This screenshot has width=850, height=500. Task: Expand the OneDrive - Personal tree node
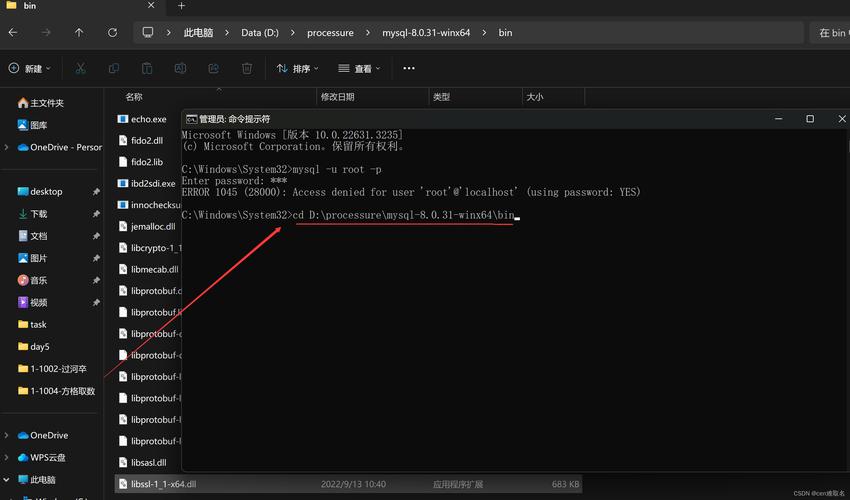tap(7, 147)
